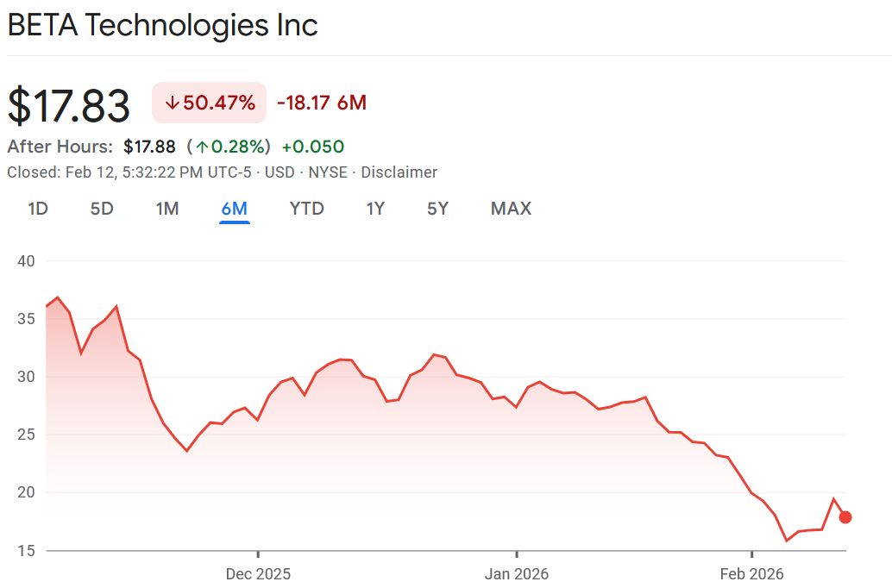
Task: Click the red down-arrow decline icon
Action: tap(172, 102)
